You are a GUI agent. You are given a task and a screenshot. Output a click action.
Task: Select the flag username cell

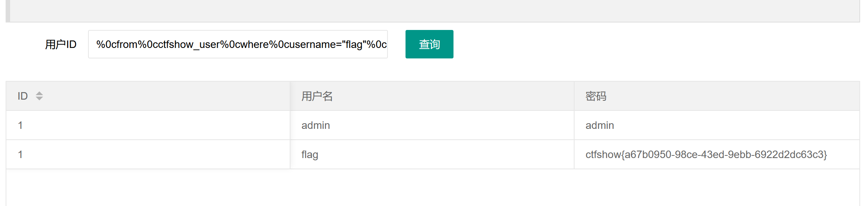point(310,155)
